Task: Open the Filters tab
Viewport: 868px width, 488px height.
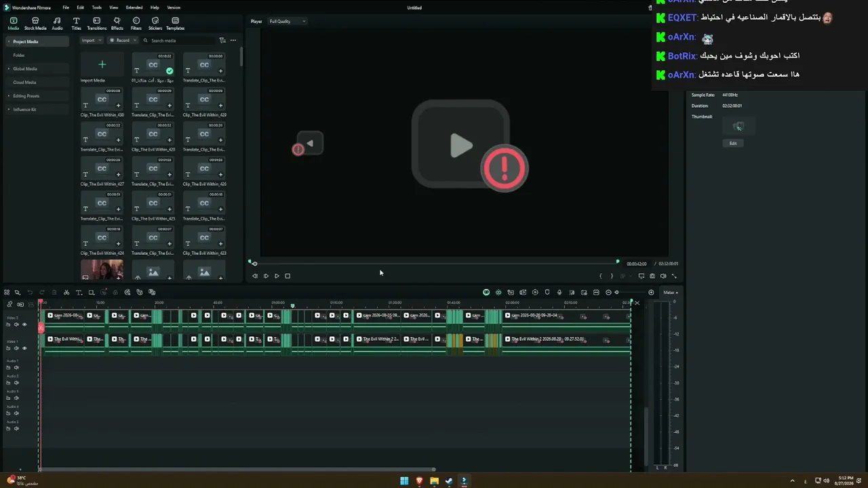Action: coord(136,24)
